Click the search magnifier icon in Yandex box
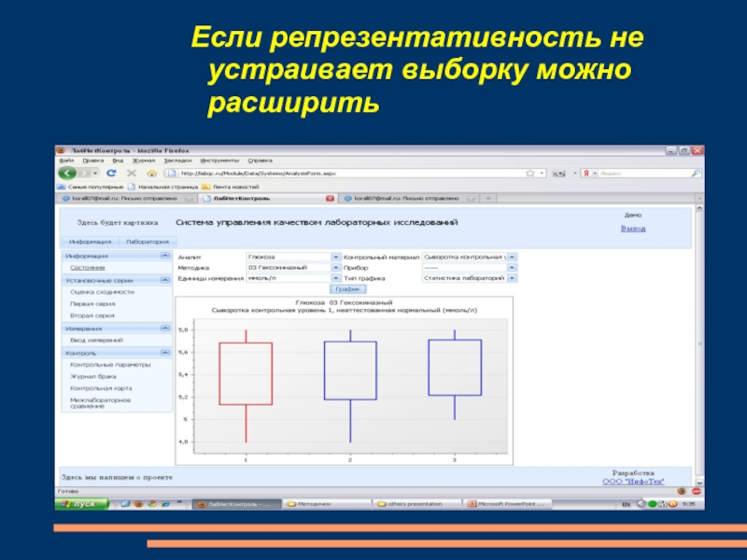This screenshot has height=560, width=747. pos(696,174)
